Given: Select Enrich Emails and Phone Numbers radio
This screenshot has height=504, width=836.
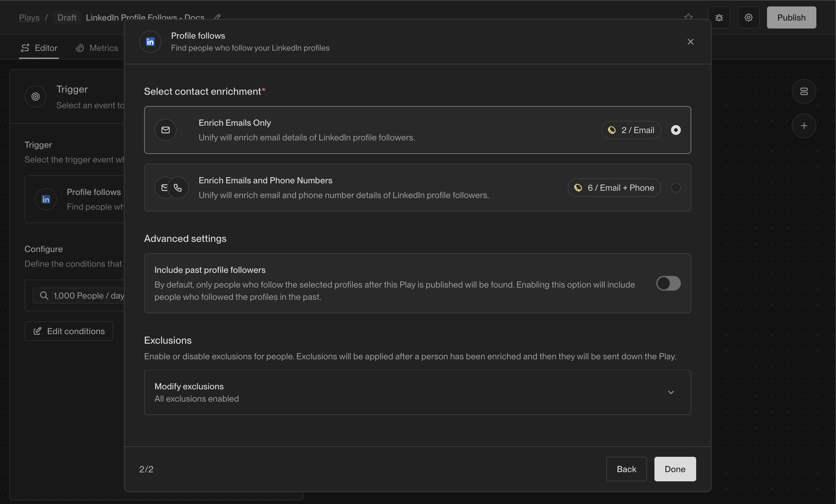Looking at the screenshot, I should [x=676, y=188].
